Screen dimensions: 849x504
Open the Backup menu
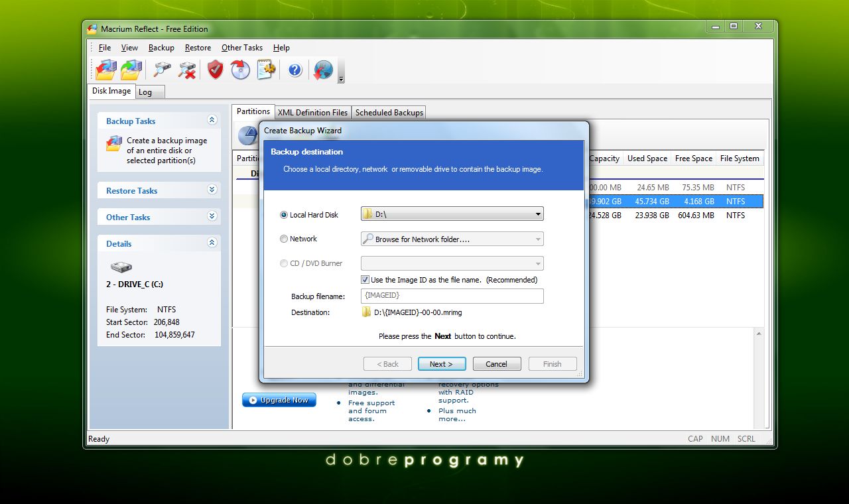[161, 48]
